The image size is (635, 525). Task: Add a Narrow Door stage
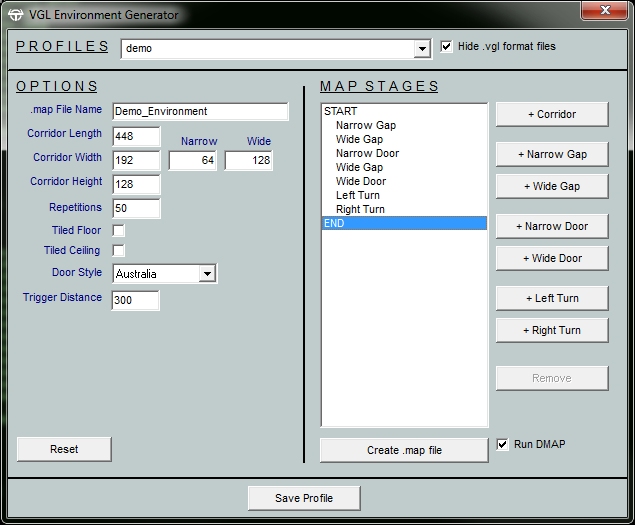(x=552, y=226)
